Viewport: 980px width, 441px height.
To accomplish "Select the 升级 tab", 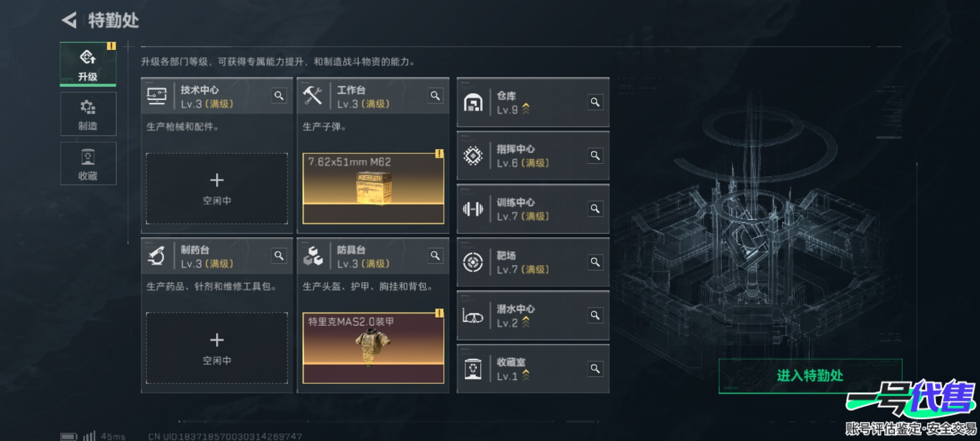I will (x=88, y=64).
